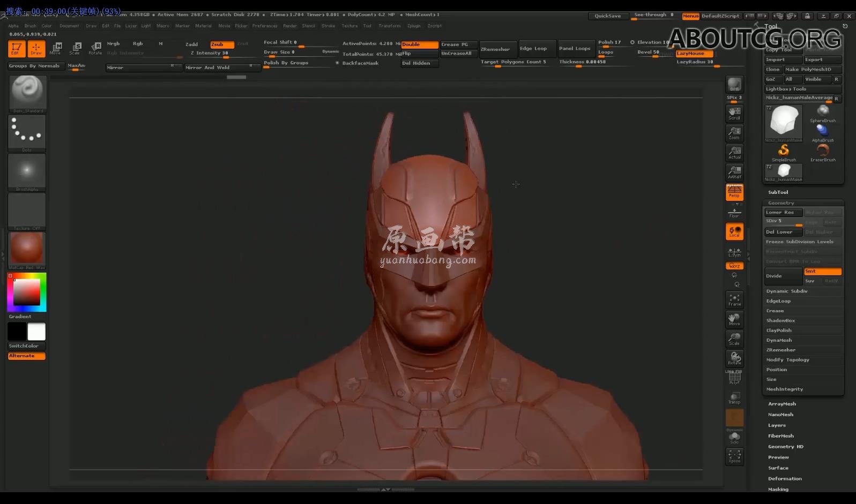The height and width of the screenshot is (504, 856).
Task: Toggle the L.Sym icon
Action: tap(734, 252)
